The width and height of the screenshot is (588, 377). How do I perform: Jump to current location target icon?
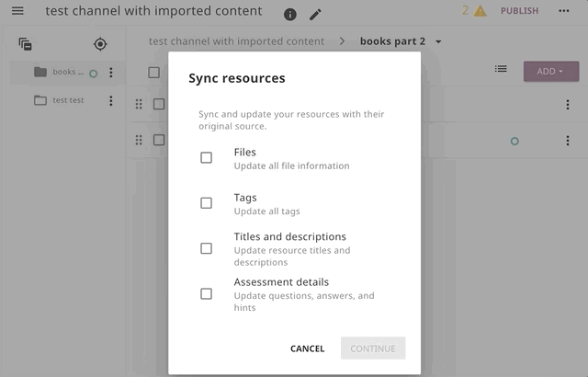(x=100, y=44)
